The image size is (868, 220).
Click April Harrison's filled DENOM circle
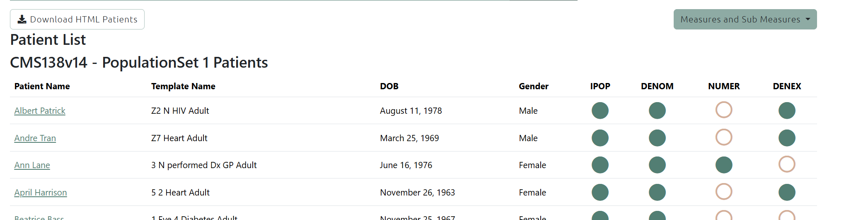657,192
